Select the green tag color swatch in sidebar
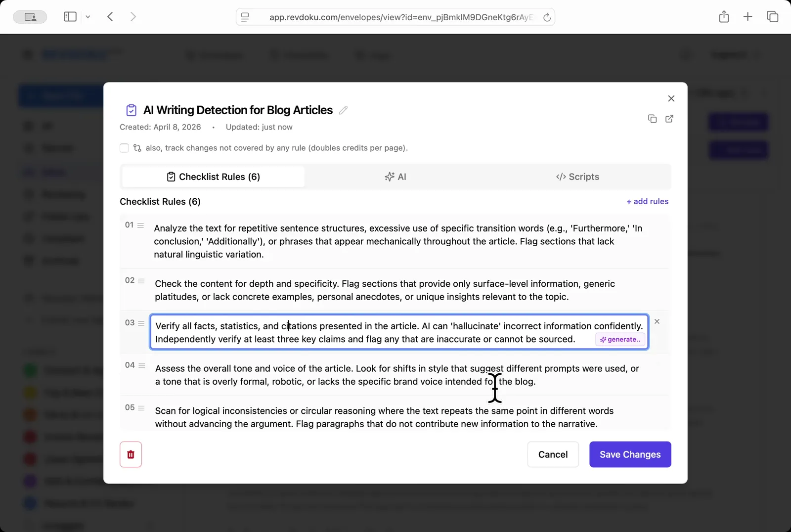791x532 pixels. point(30,370)
